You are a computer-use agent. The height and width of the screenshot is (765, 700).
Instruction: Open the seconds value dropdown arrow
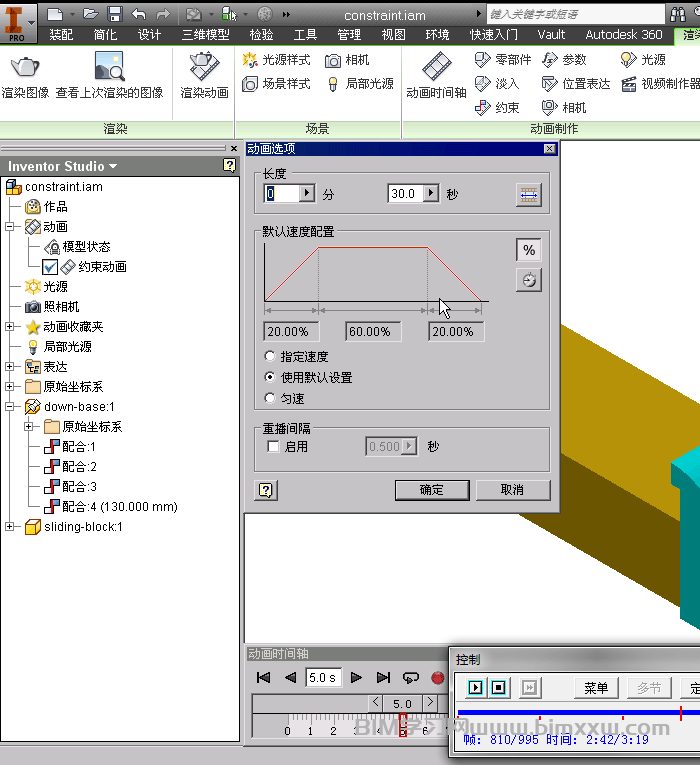click(x=431, y=194)
